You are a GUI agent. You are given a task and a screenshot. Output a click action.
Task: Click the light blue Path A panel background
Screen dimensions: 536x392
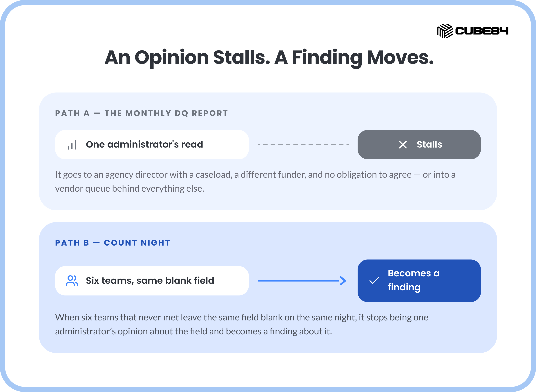point(268,202)
